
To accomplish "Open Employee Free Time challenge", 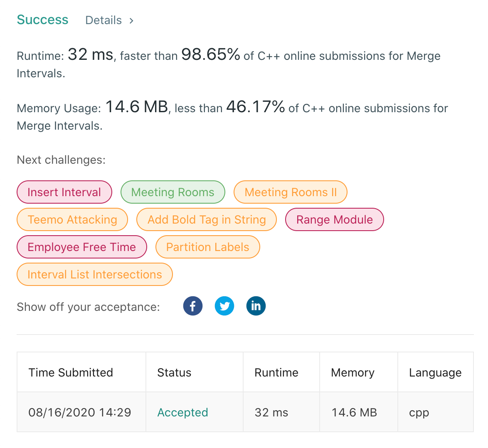I will [82, 247].
